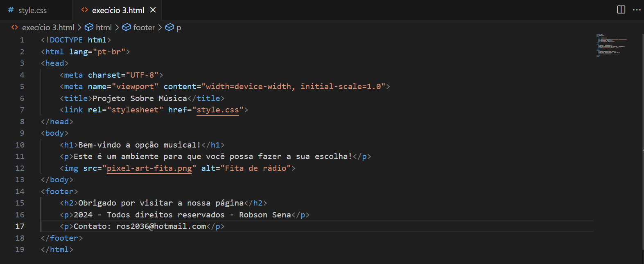Click the HTML file icon on execício 3.html tab
Viewport: 644px width, 264px height.
(85, 10)
